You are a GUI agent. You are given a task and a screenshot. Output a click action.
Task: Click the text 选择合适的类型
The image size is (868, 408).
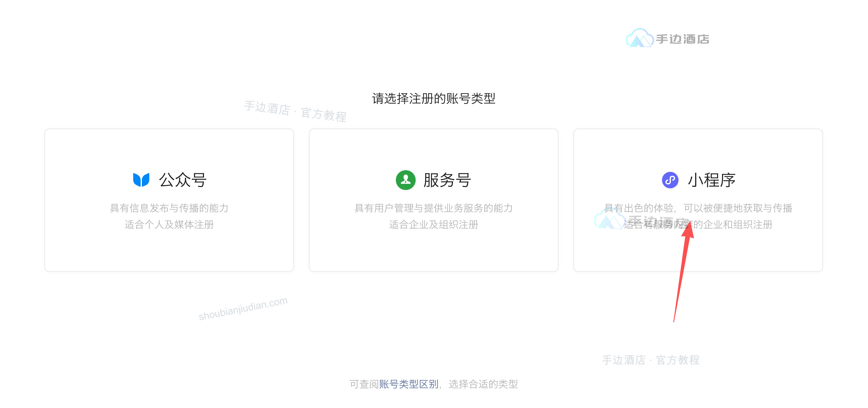(x=483, y=384)
